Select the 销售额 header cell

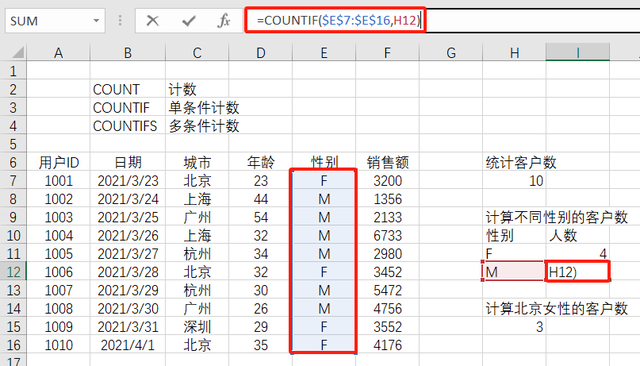387,162
